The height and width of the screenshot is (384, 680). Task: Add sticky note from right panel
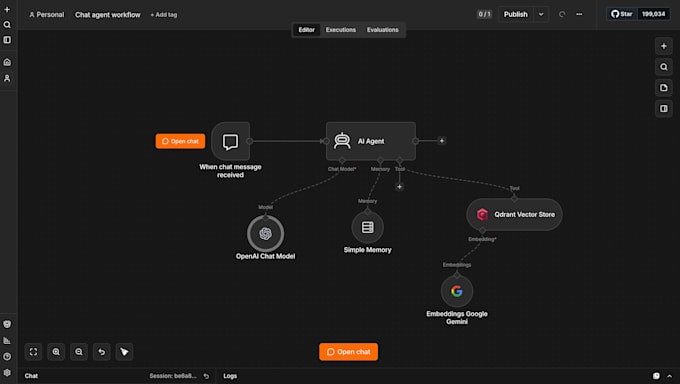(664, 88)
